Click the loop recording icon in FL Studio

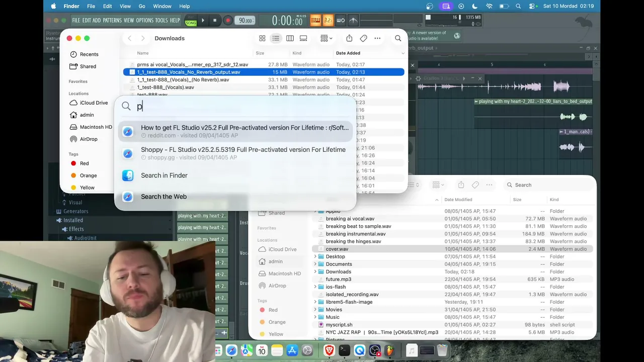[x=341, y=21]
